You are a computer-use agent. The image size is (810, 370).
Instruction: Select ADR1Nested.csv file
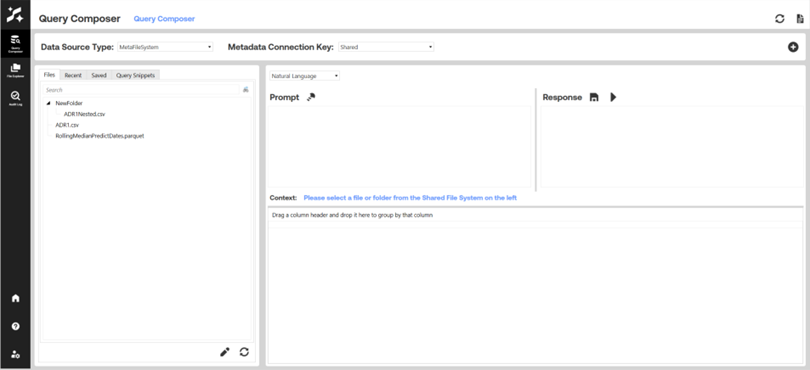tap(84, 114)
